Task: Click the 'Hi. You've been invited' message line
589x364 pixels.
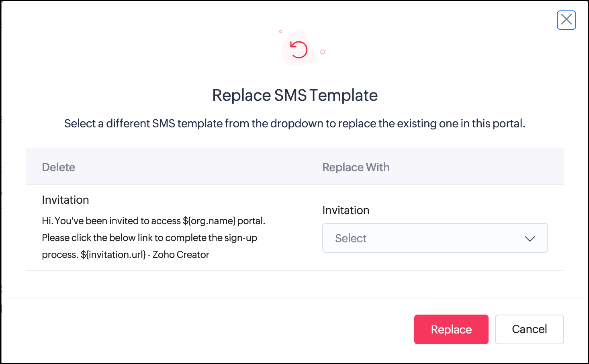Action: (x=153, y=221)
